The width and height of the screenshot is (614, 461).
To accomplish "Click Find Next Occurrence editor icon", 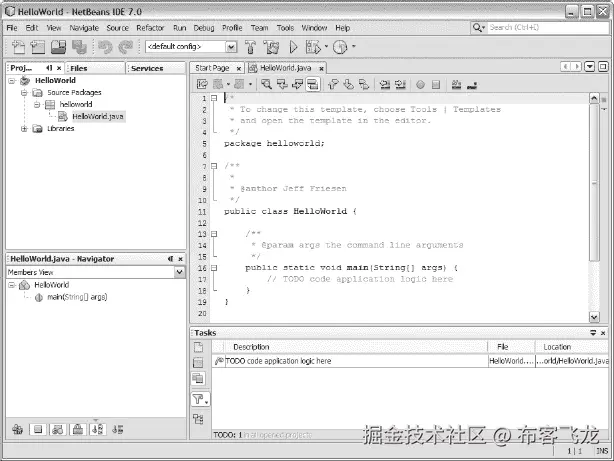I will click(x=297, y=84).
